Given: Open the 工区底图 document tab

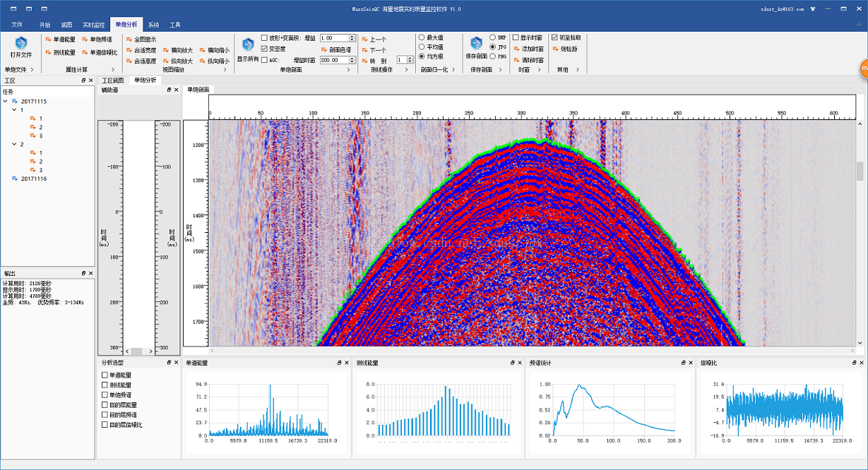Looking at the screenshot, I should pos(113,80).
